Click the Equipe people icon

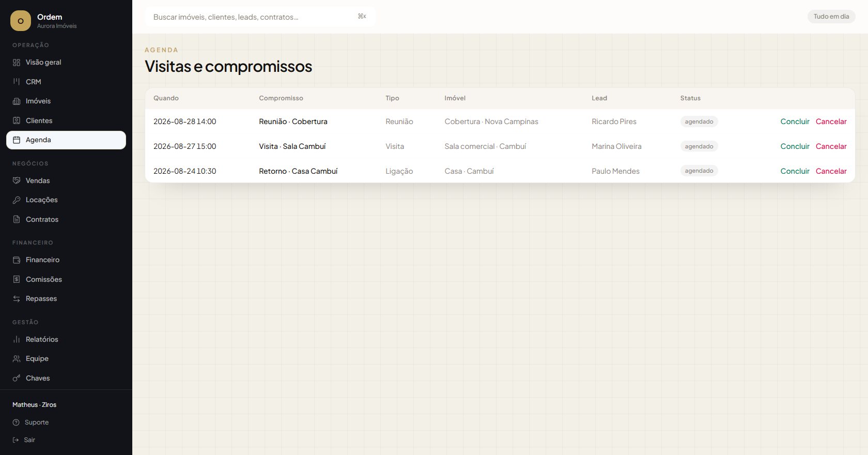(x=17, y=359)
